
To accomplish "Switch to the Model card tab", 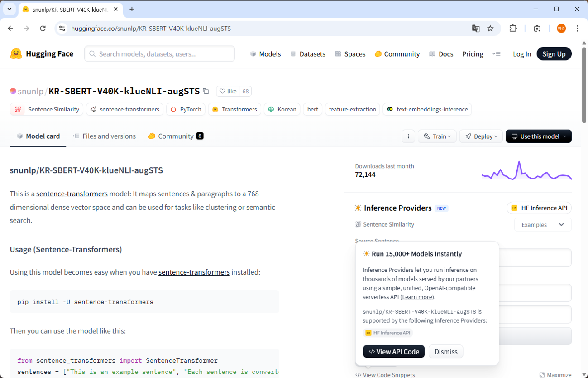I will pos(38,136).
